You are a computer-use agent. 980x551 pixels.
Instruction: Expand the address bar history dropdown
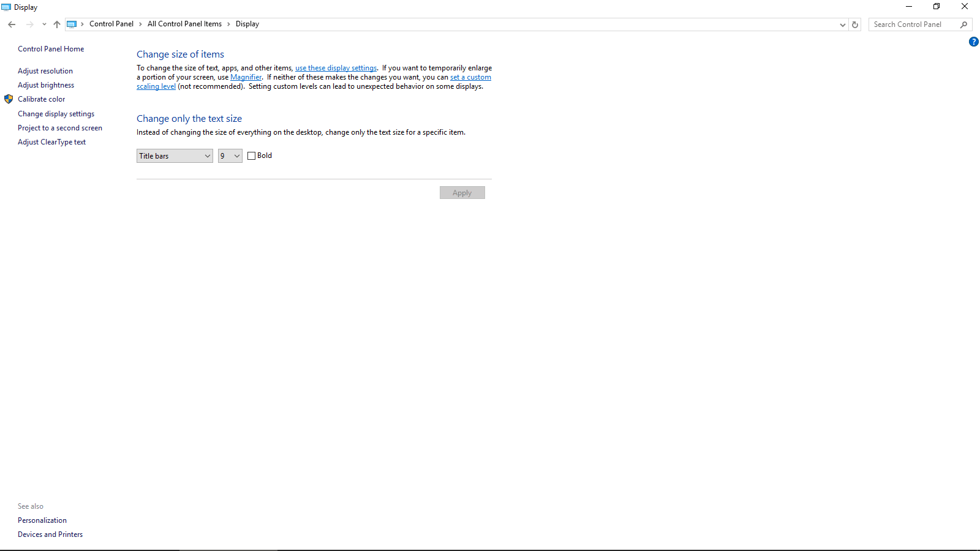click(843, 24)
